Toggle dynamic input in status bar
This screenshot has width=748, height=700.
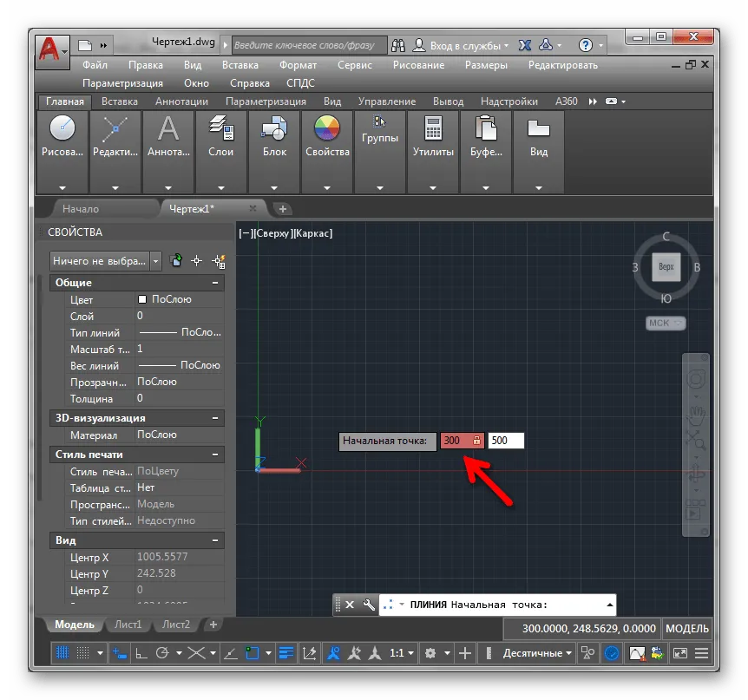tap(119, 653)
